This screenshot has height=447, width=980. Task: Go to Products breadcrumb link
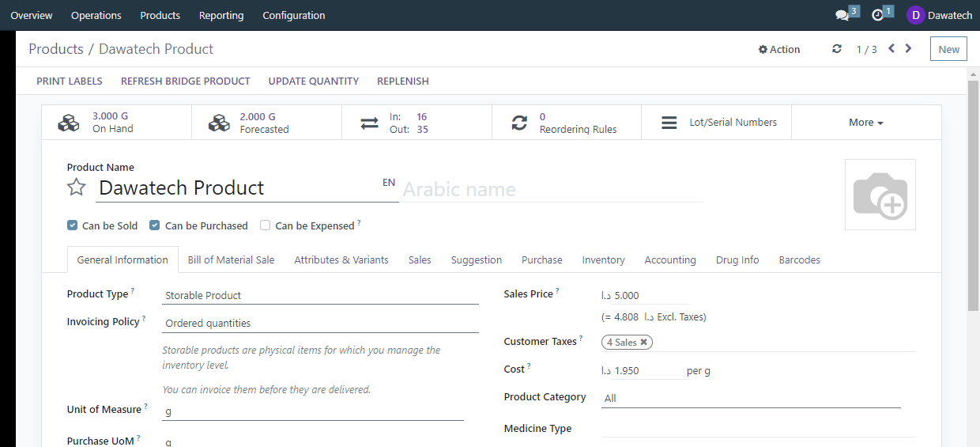56,49
